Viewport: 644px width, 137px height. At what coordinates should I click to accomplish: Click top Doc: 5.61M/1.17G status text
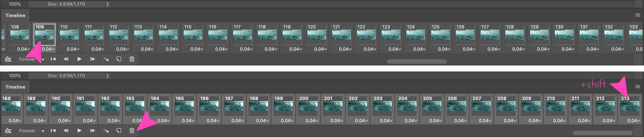click(x=67, y=4)
